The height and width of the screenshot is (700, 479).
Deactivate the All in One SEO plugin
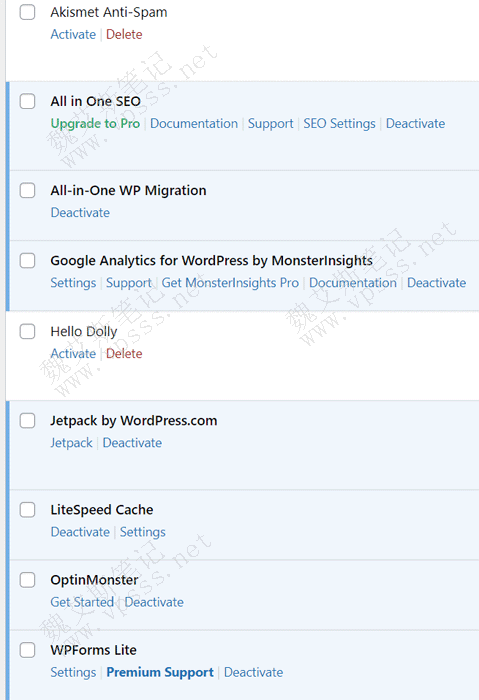(x=415, y=124)
